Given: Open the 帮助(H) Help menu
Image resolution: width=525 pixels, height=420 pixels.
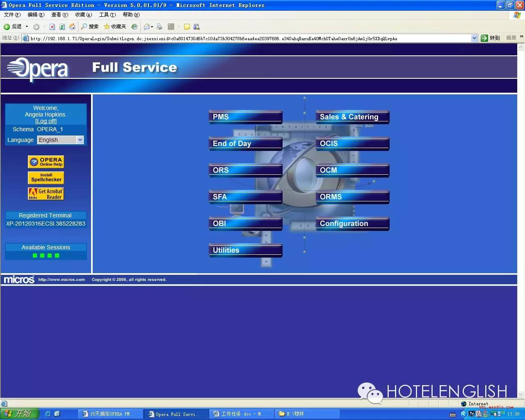Looking at the screenshot, I should (131, 15).
